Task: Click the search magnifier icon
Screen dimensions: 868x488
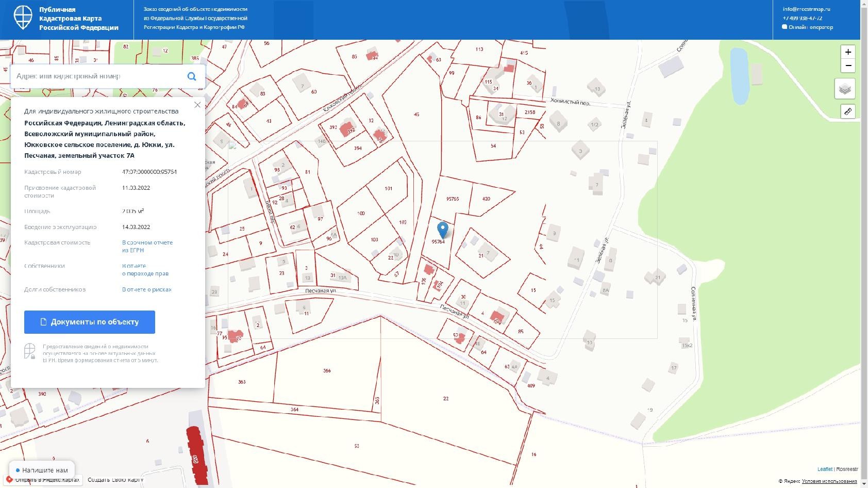Action: click(x=192, y=76)
